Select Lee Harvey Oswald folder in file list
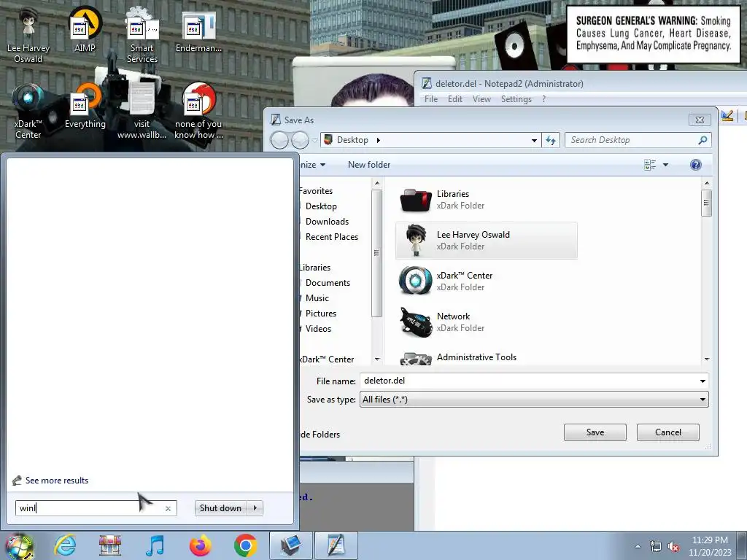The image size is (747, 560). (486, 241)
